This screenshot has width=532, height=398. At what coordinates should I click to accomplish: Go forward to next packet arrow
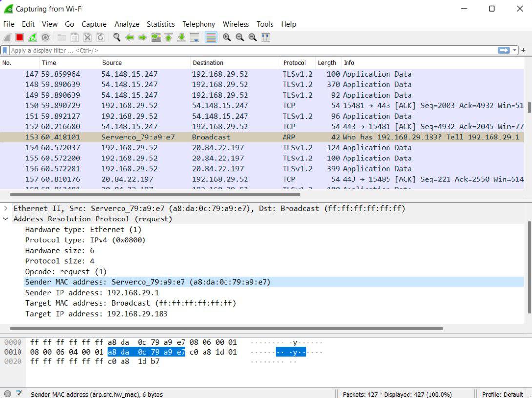click(x=143, y=37)
